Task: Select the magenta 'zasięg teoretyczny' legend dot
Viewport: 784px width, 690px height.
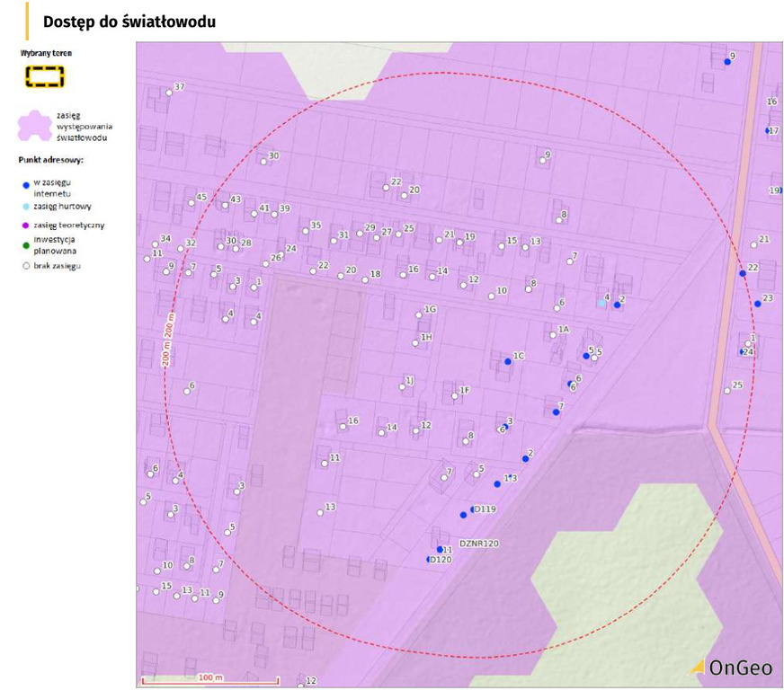Action: [26, 226]
